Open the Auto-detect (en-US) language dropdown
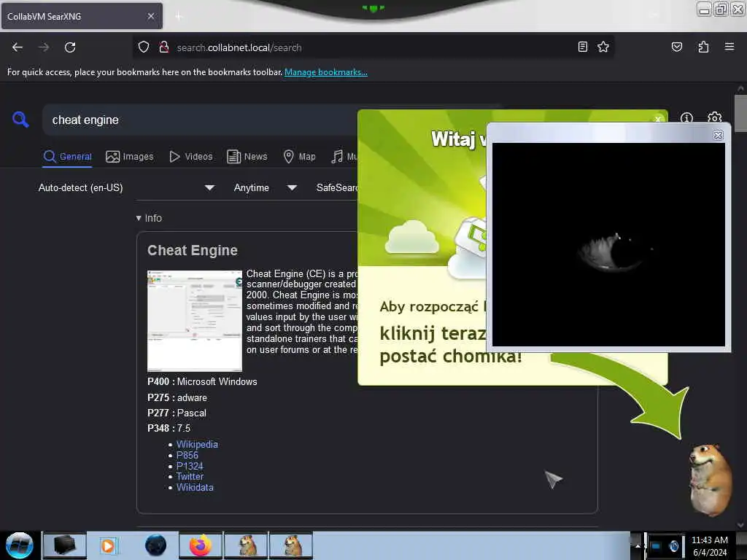This screenshot has height=560, width=747. tap(125, 187)
